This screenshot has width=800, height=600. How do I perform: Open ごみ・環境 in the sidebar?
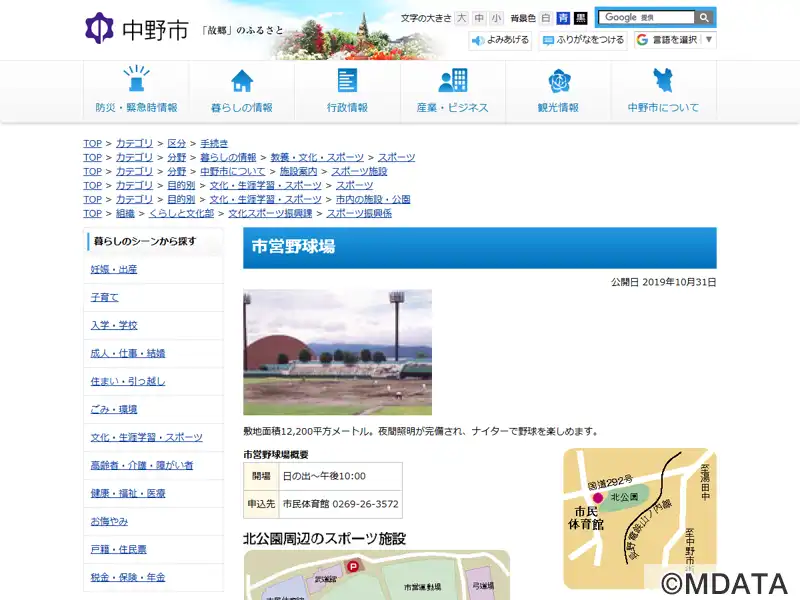114,410
